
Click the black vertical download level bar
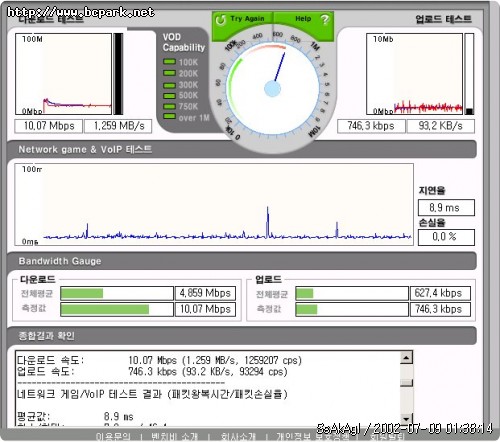pyautogui.click(x=118, y=74)
